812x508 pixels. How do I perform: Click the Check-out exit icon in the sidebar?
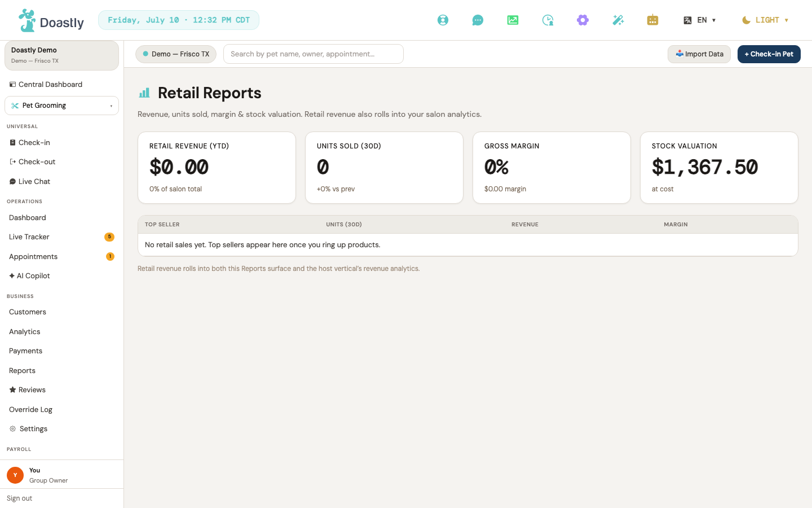(x=12, y=162)
